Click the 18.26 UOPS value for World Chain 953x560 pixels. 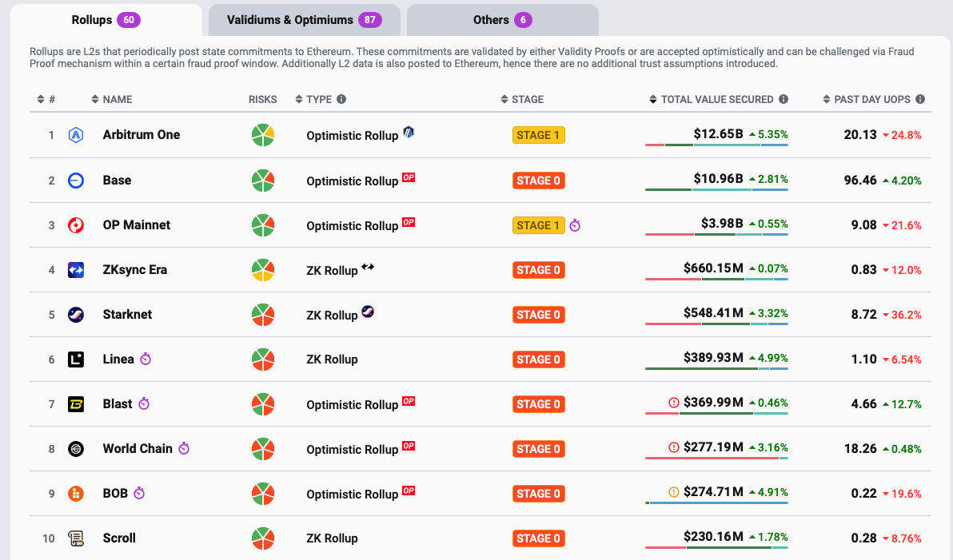860,449
